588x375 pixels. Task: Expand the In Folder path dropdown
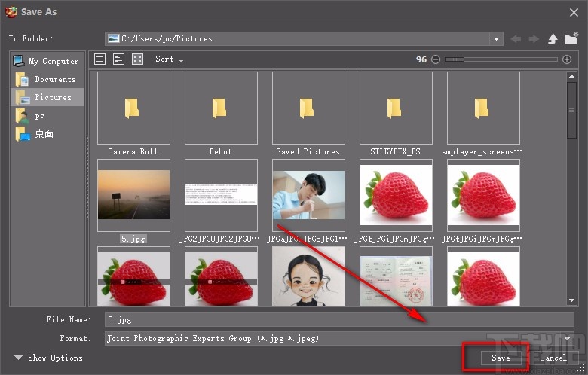[496, 38]
